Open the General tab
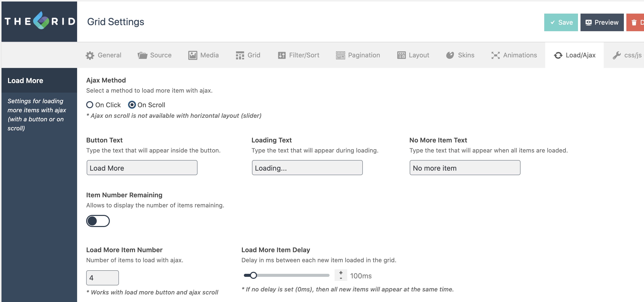This screenshot has width=644, height=302. pyautogui.click(x=104, y=55)
